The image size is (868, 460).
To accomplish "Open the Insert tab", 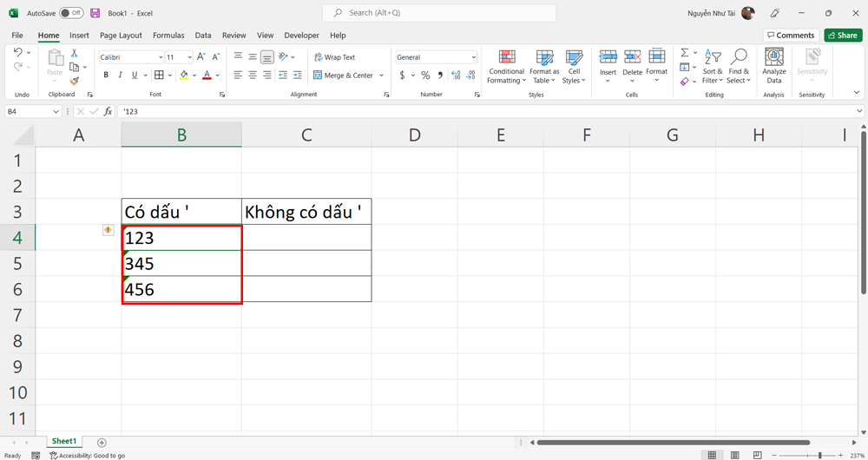I will [79, 35].
